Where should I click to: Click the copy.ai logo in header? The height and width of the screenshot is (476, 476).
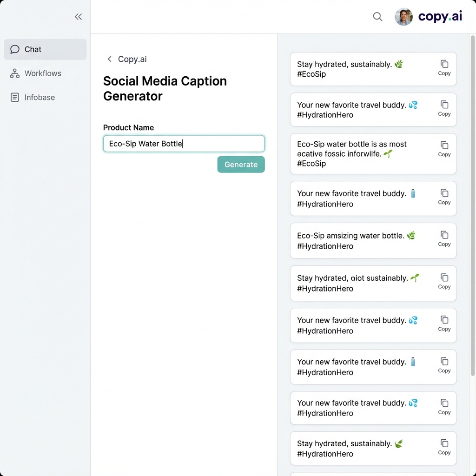point(440,17)
